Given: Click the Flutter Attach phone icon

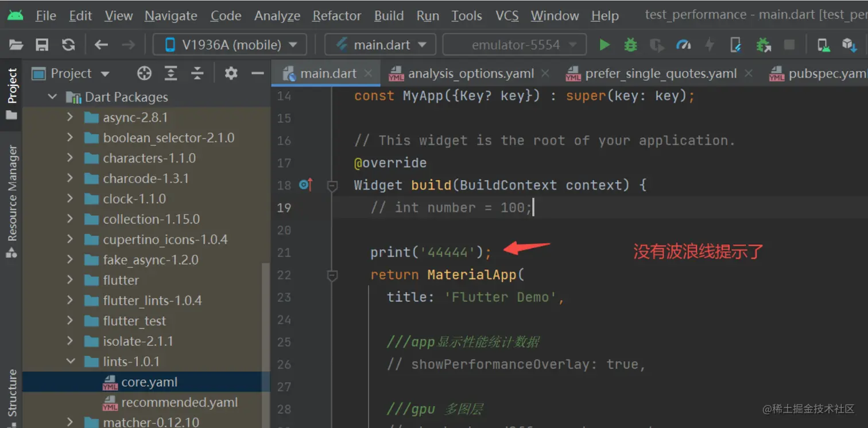Looking at the screenshot, I should click(x=735, y=45).
